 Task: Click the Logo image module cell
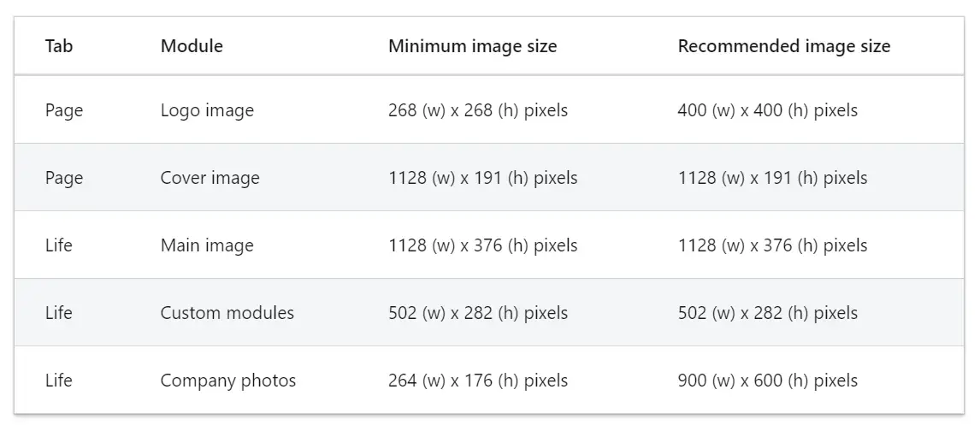pos(207,110)
